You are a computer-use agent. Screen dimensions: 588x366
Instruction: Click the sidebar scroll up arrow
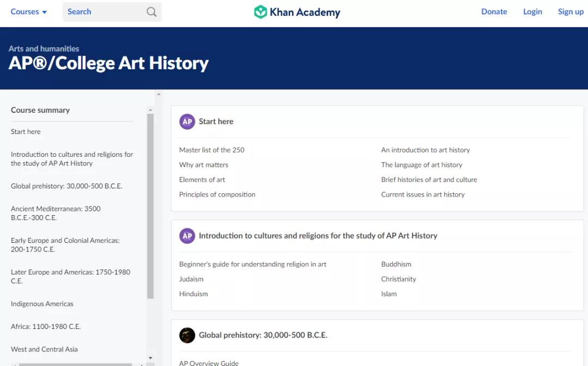150,110
